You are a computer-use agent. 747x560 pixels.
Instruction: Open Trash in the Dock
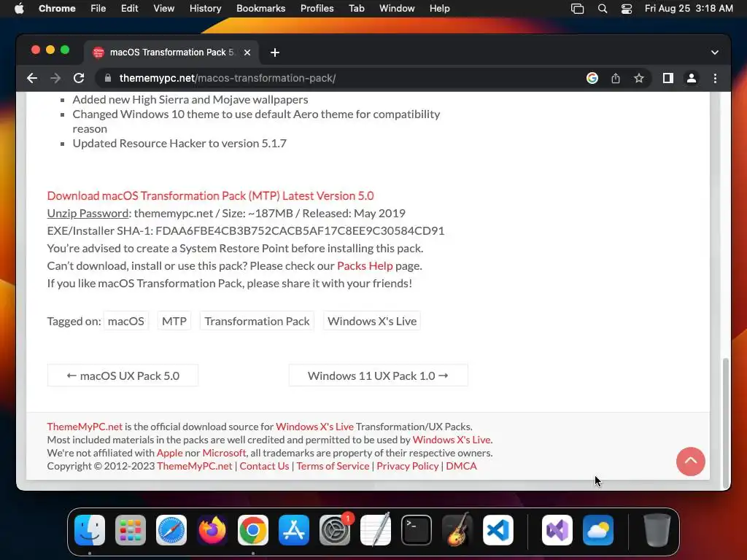click(657, 530)
